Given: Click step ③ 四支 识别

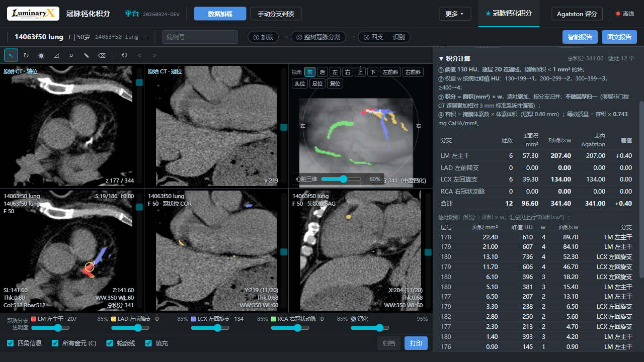Looking at the screenshot, I should point(384,37).
